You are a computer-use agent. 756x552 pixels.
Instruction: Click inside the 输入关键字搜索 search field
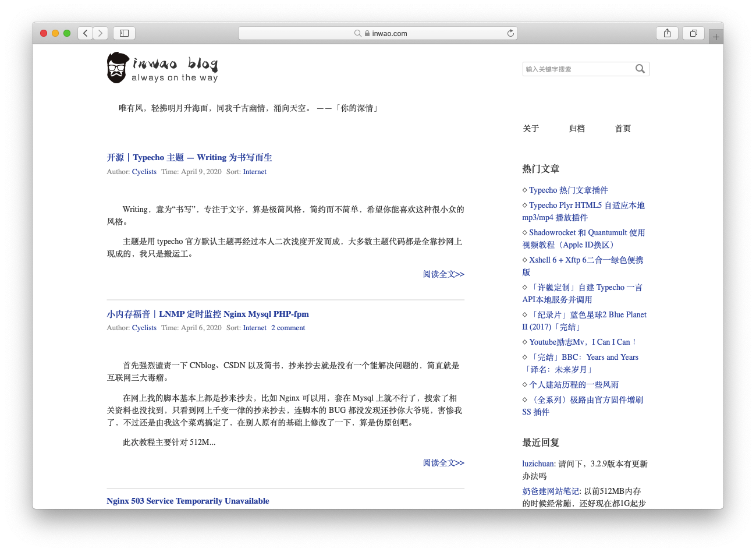570,69
